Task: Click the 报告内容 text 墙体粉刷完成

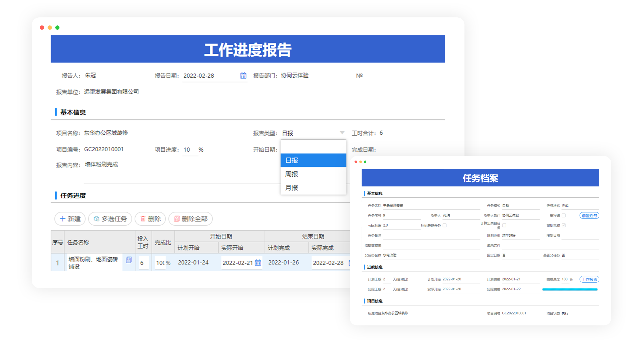Action: [x=101, y=164]
